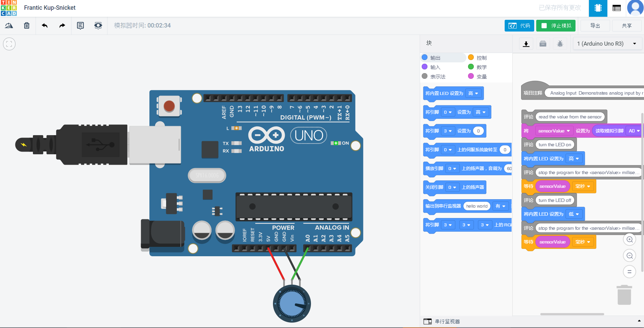Click the servo angle value 0 field
644x328 pixels.
(x=505, y=150)
